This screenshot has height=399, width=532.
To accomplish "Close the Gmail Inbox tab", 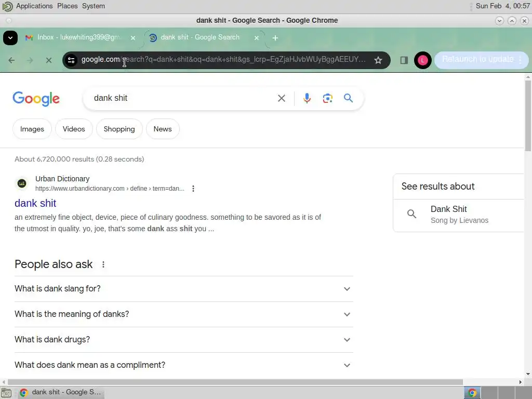I will tap(133, 38).
